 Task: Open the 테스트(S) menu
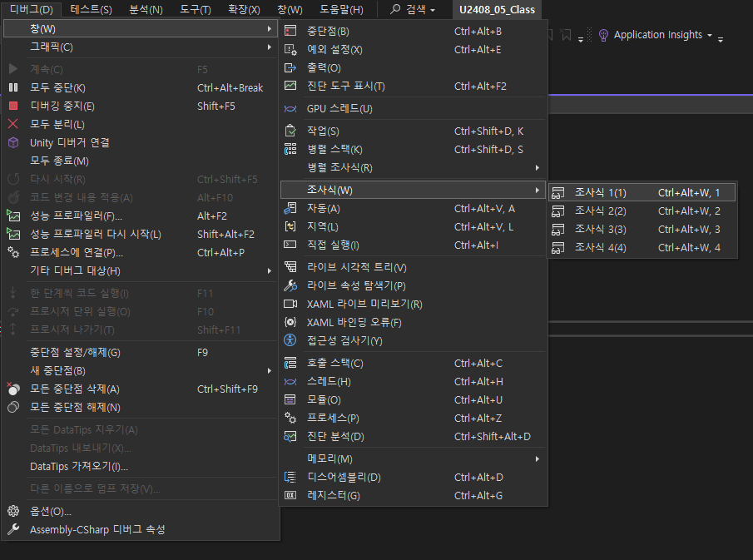pyautogui.click(x=91, y=10)
